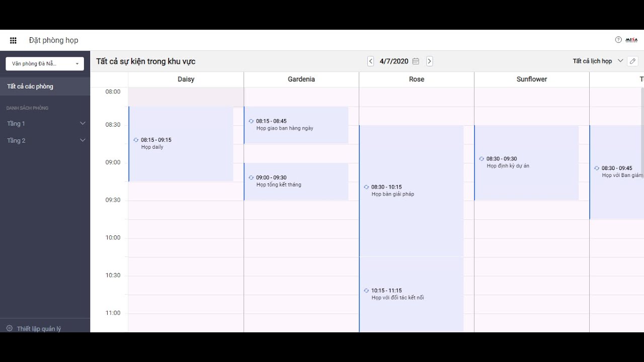Open the Họp giao ban hàng ngày event
Screen dimensions: 644x362
click(x=296, y=125)
